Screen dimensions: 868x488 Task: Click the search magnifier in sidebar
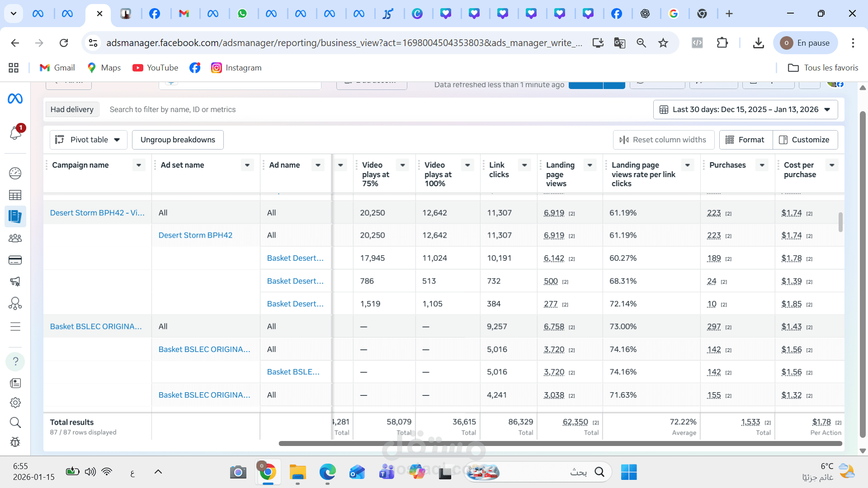tap(15, 422)
